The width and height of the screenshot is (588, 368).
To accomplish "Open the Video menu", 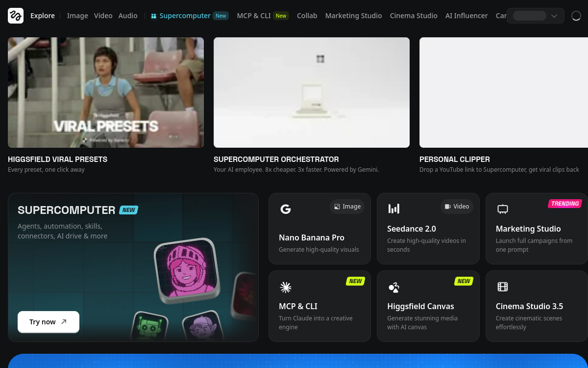I will (x=103, y=16).
